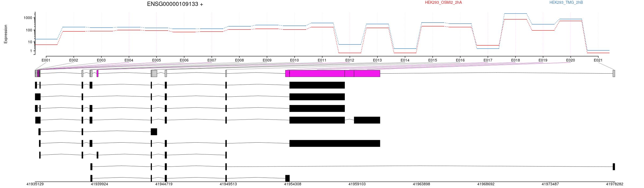This screenshot has height=188, width=644.
Task: Click exon bin label E017
Action: (x=488, y=60)
